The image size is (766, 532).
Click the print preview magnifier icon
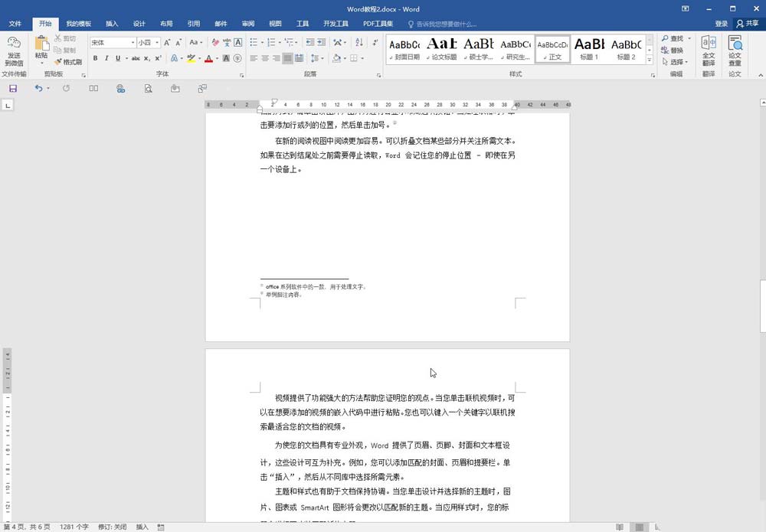[148, 88]
